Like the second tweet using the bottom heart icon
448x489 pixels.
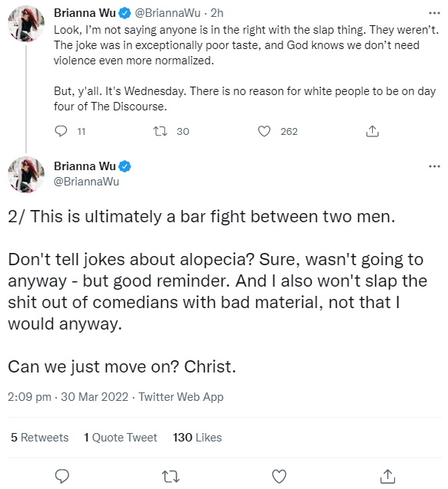279,477
